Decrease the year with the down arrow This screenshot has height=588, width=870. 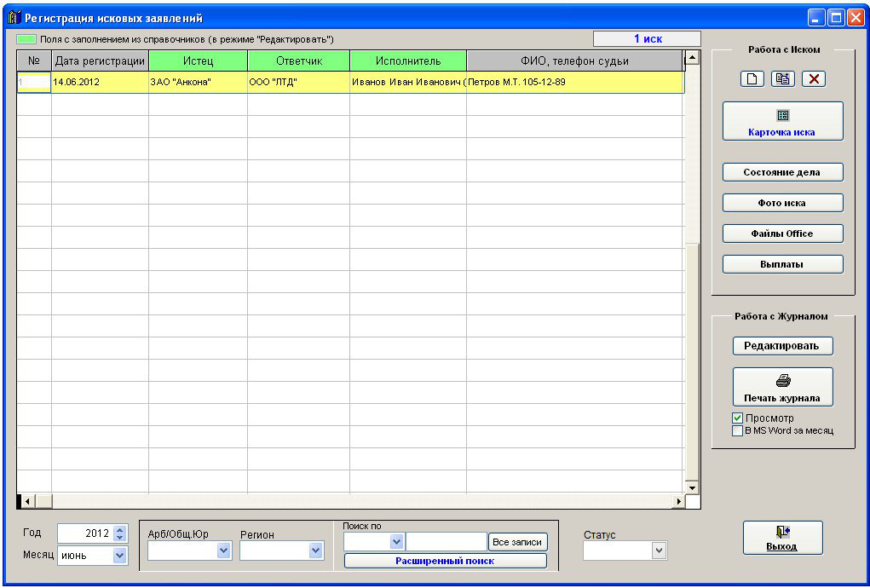pyautogui.click(x=120, y=538)
